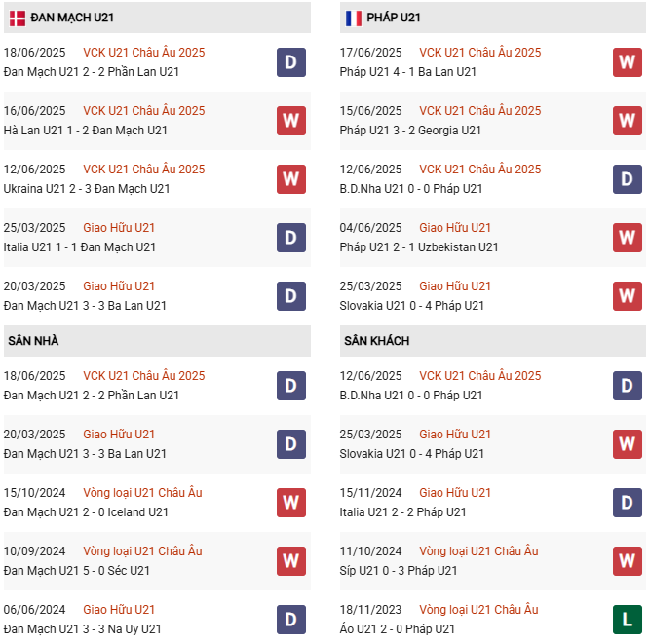649x644 pixels.
Task: Click the France flag icon
Action: point(354,19)
